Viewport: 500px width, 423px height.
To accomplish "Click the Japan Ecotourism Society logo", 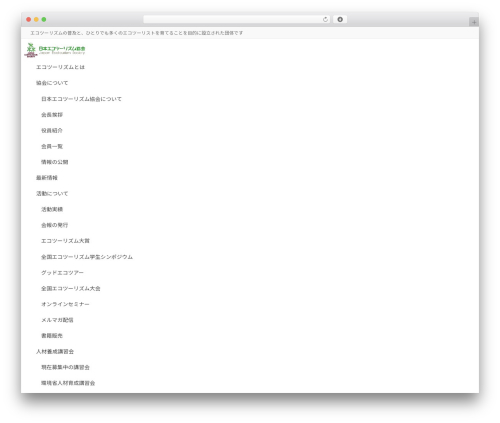I will click(55, 50).
